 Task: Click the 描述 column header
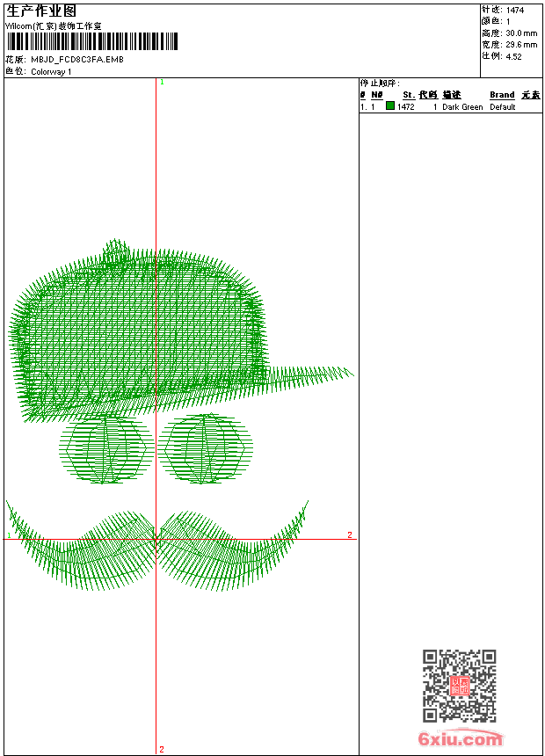pos(452,95)
